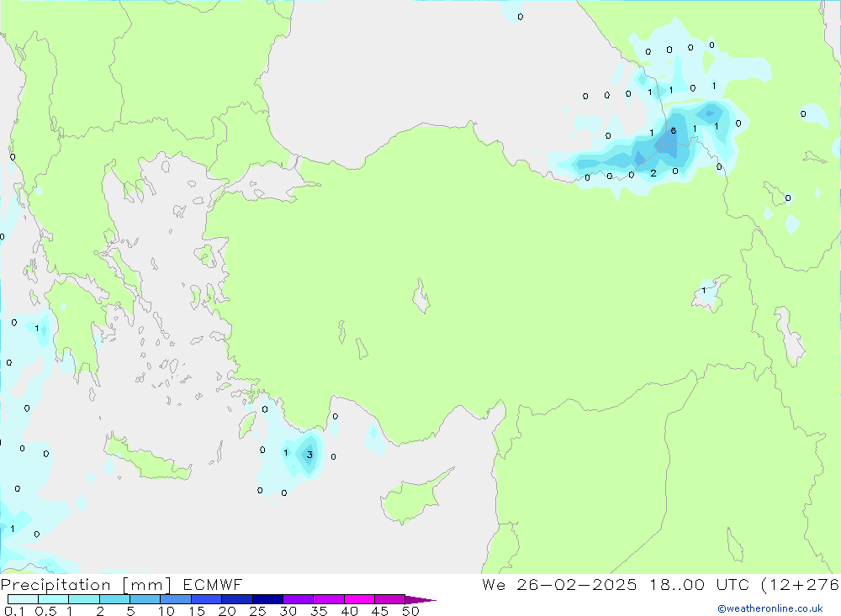Click the '20' legend scale label
Viewport: 841px width, 616px height.
click(x=227, y=611)
